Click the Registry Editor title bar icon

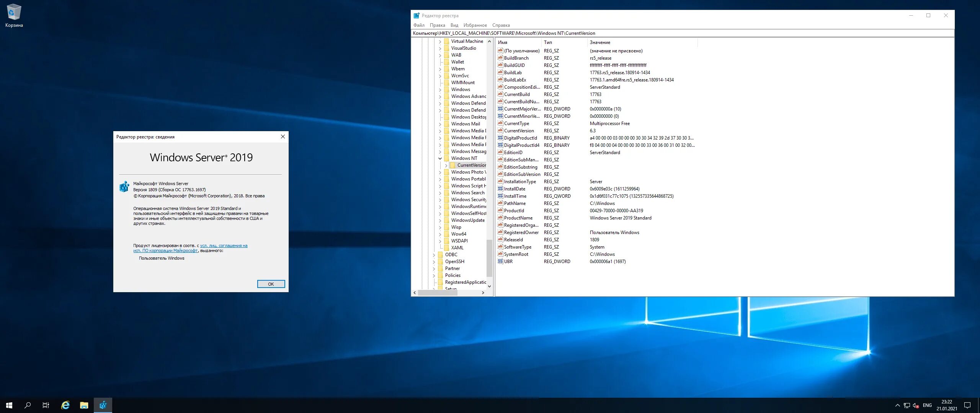(416, 16)
